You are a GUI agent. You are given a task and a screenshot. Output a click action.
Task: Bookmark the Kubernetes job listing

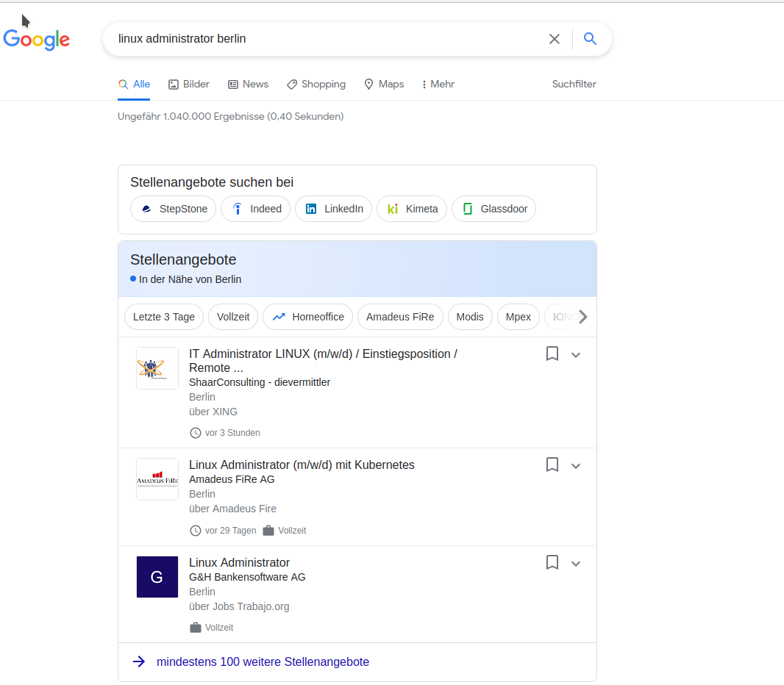coord(552,465)
